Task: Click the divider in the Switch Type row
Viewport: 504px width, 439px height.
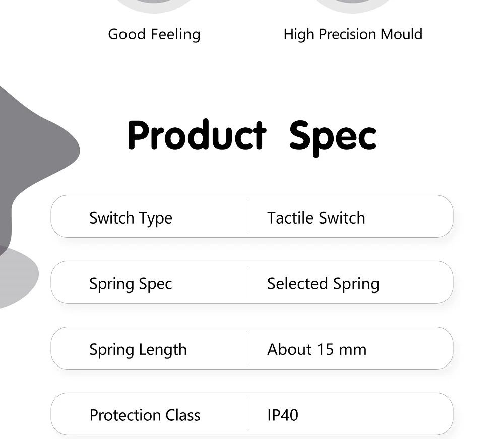Action: coord(248,216)
